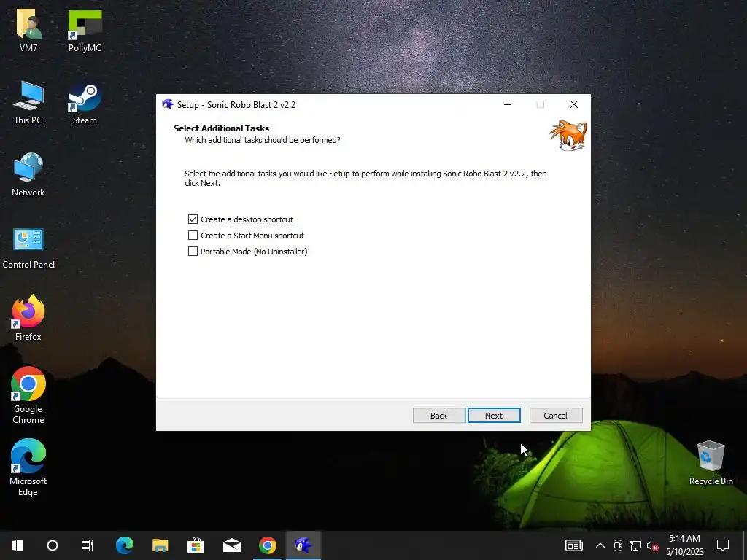Screen dimensions: 747x560
Task: Open News and interests tray icon
Action: pos(573,545)
